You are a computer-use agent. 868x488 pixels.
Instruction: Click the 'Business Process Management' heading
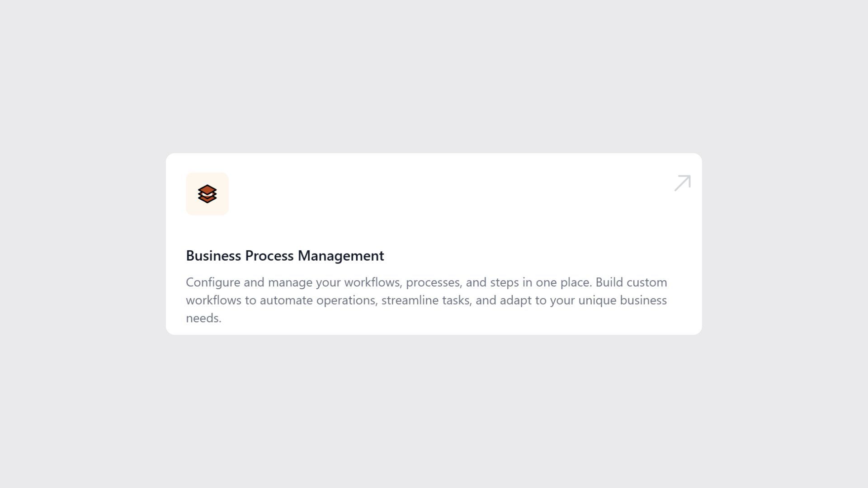pos(284,255)
